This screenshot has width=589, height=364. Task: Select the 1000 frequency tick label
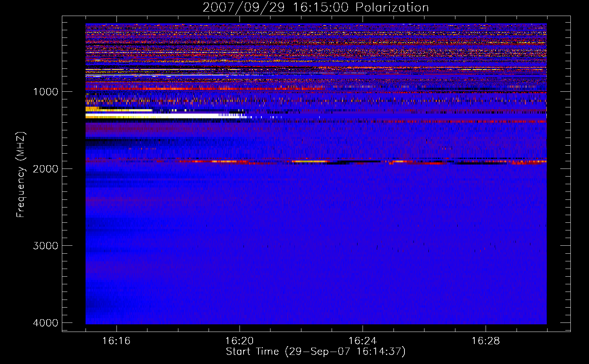click(46, 92)
